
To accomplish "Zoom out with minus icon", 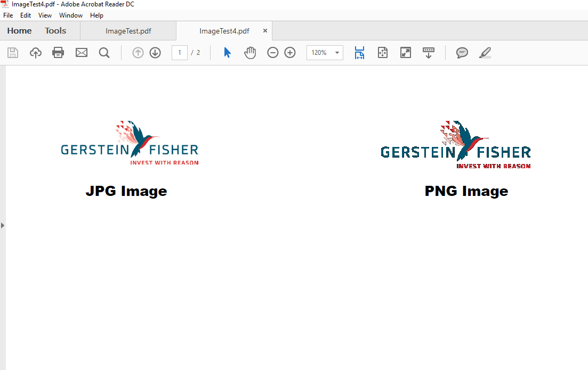I will tap(272, 53).
